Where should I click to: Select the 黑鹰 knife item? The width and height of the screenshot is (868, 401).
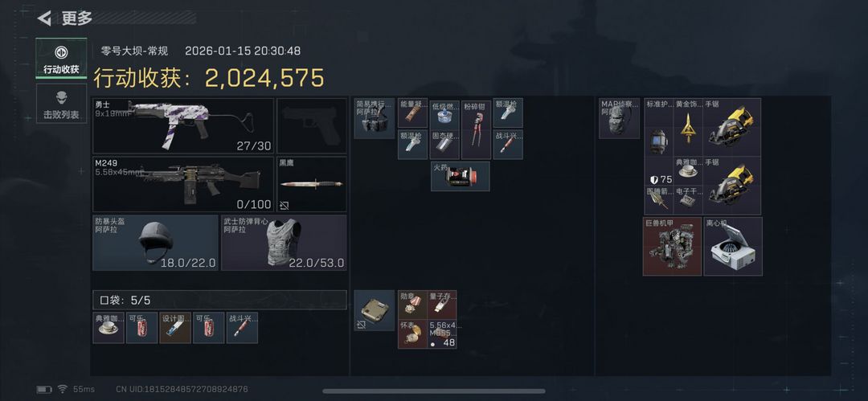click(x=312, y=184)
